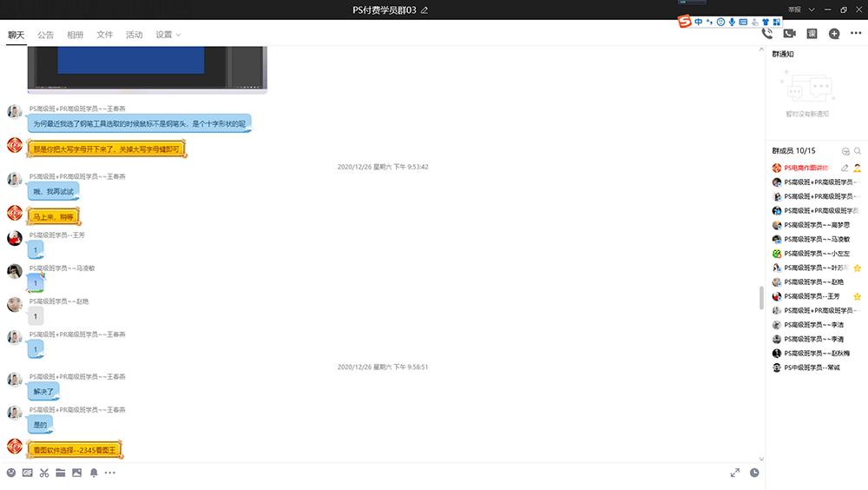Viewport: 868px width, 490px height.
Task: Switch to the 公告 tab
Action: [x=45, y=35]
